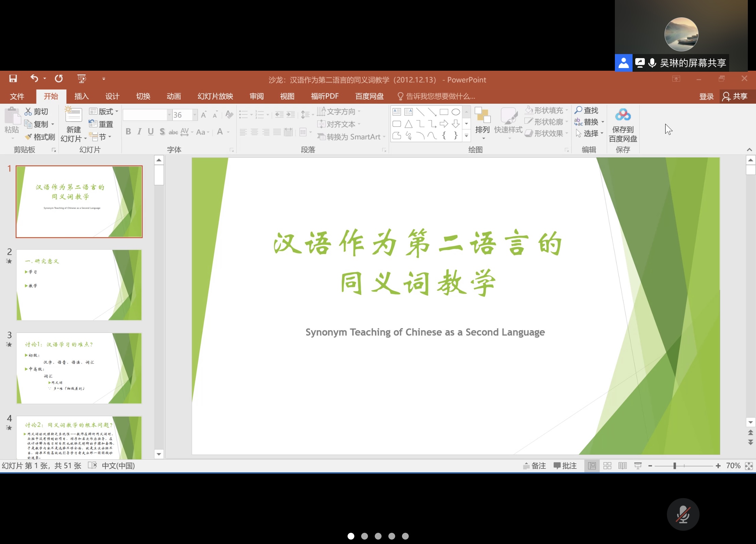Click the zoom slider handle
Screen dimensions: 756x544
(675, 466)
